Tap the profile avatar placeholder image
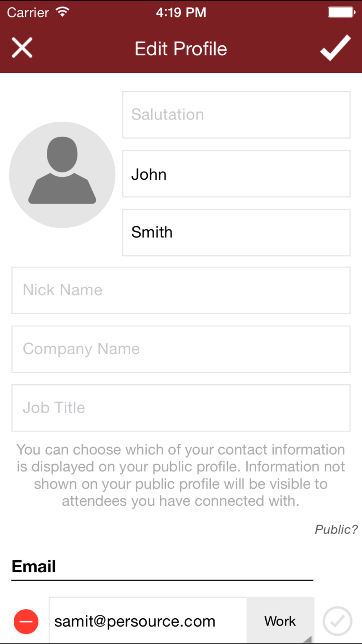 click(x=62, y=175)
